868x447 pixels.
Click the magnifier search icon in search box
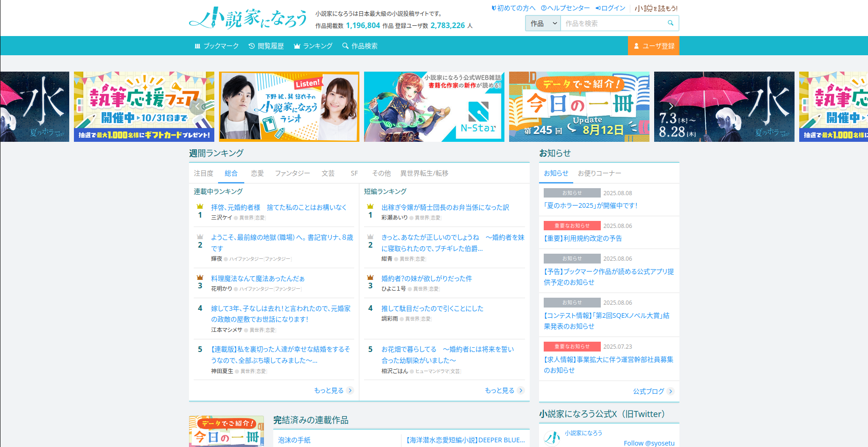(671, 23)
